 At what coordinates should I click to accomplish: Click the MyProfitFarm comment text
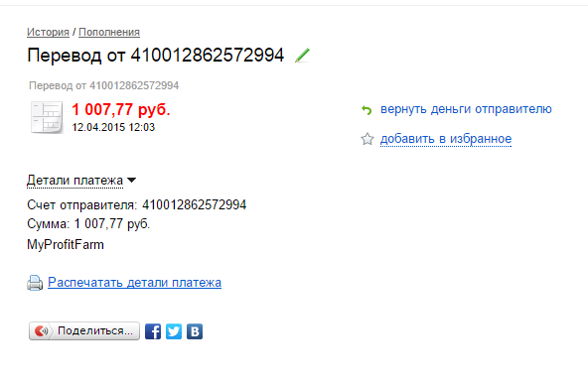[66, 245]
